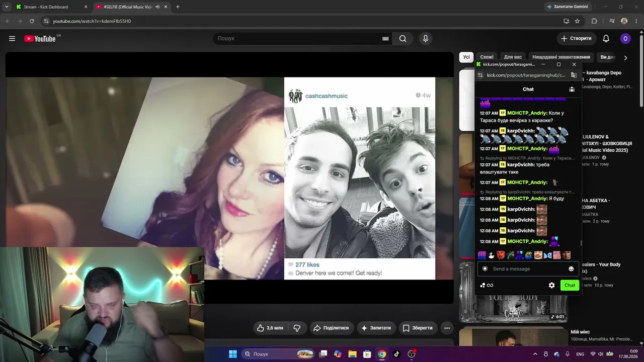This screenshot has width=644, height=362.
Task: Click the Chrome address bar URL
Action: (92, 21)
